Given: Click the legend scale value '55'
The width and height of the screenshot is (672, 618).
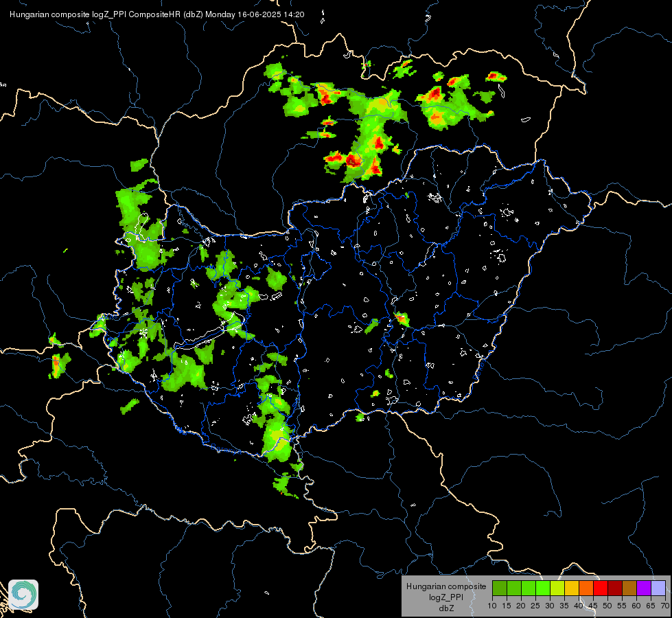Looking at the screenshot, I should [622, 606].
